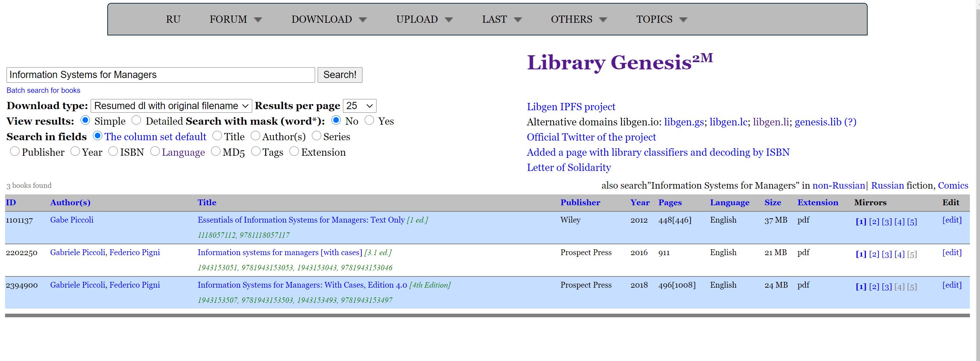Focus the search query input field
This screenshot has height=361, width=980.
point(160,75)
